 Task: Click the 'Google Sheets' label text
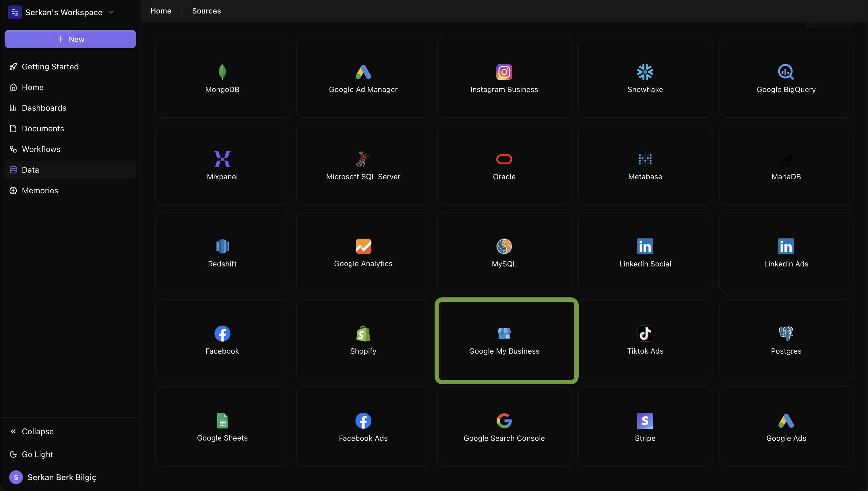point(222,438)
